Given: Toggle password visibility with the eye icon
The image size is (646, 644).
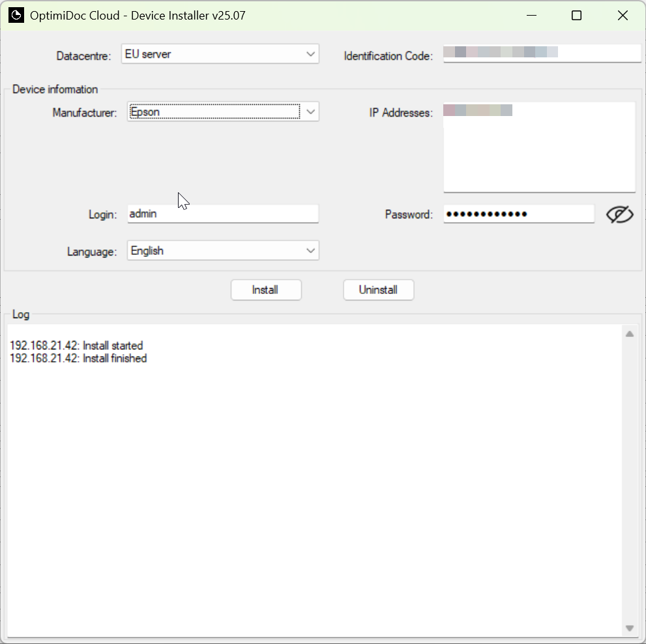Looking at the screenshot, I should pos(619,214).
